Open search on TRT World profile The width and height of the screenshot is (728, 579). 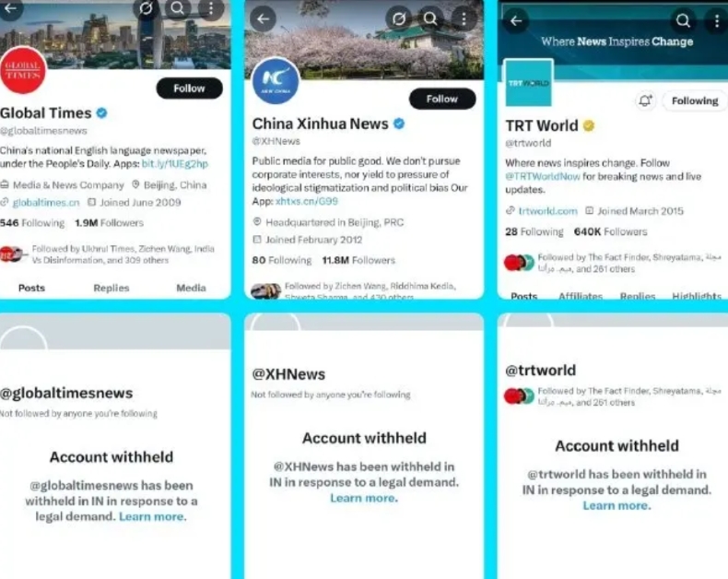pos(683,20)
